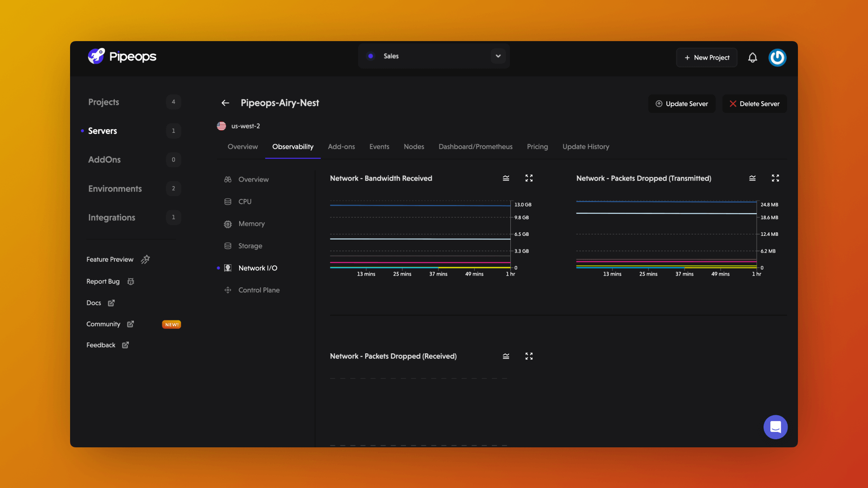Click the Update Server button

[682, 104]
